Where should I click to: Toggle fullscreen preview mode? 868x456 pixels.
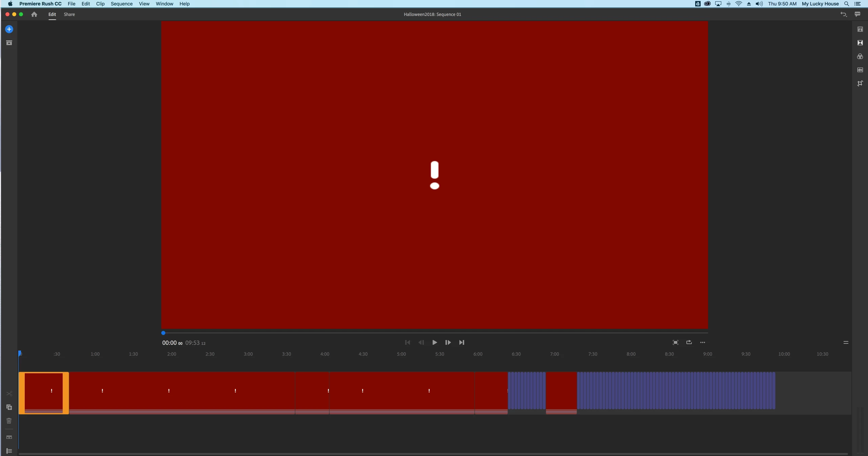[x=675, y=342]
